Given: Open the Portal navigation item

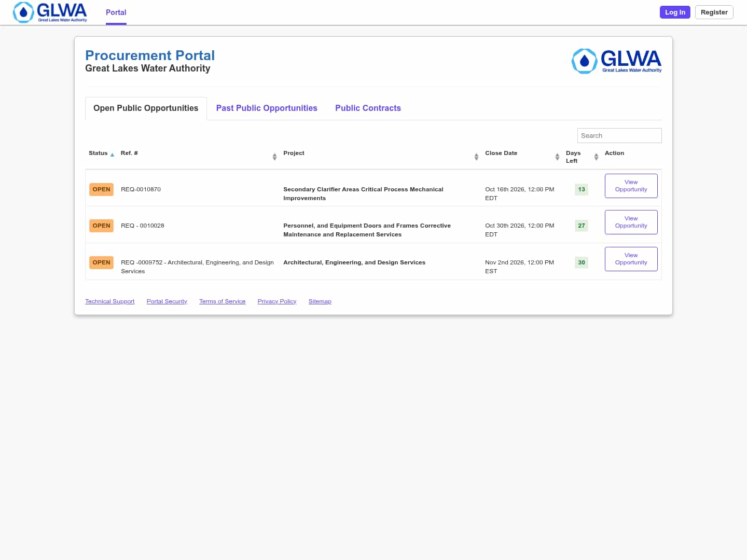Looking at the screenshot, I should (x=116, y=12).
